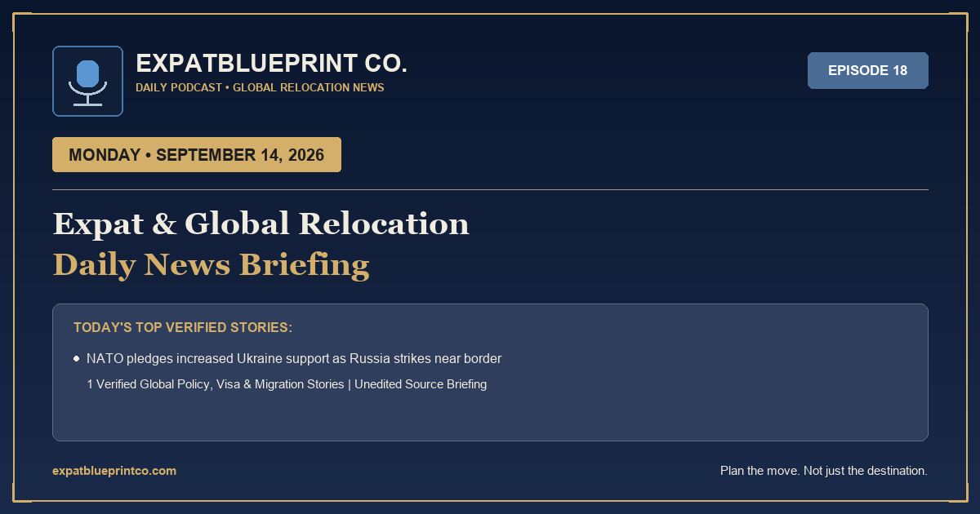Click the EPISODE 18 badge
Viewport: 980px width, 514px height.
(867, 70)
